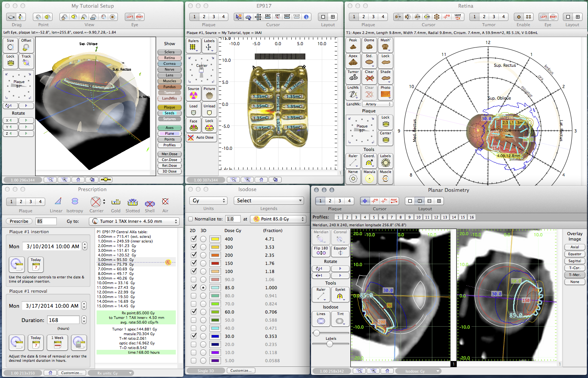This screenshot has width=588, height=378.
Task: Click the prescription dose field showing 85
Action: coord(46,221)
